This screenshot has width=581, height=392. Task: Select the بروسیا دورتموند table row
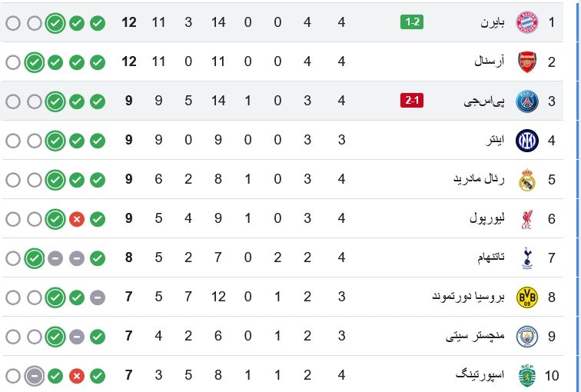point(281,297)
